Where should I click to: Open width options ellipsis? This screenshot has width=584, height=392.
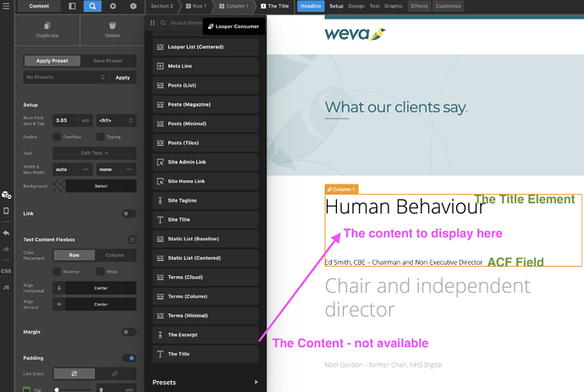pos(85,169)
